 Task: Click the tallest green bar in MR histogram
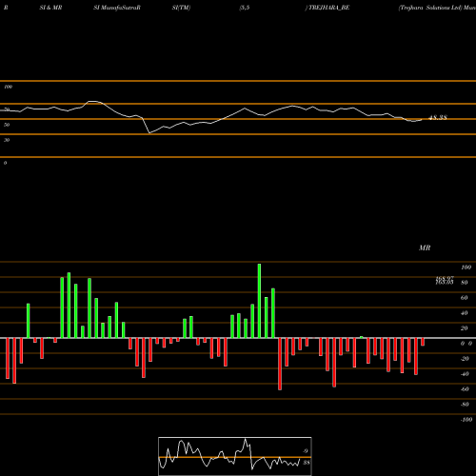(x=259, y=301)
